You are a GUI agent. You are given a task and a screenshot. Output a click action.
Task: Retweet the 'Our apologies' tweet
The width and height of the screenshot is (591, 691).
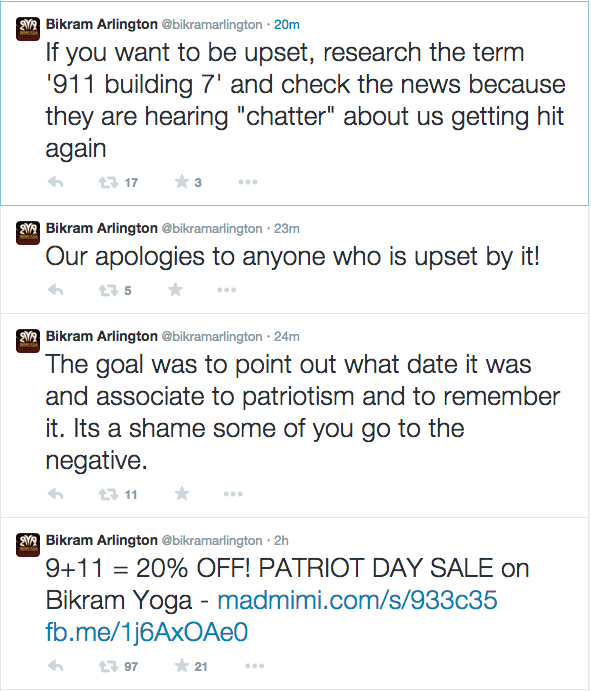coord(108,290)
